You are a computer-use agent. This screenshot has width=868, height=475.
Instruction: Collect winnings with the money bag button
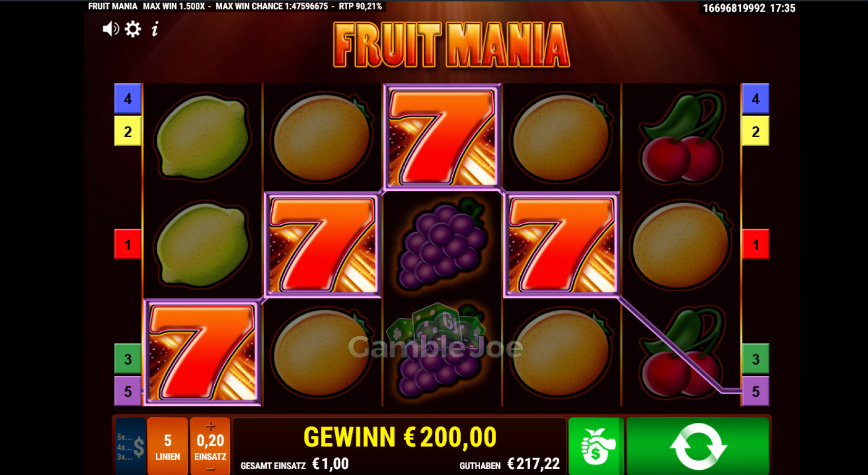[x=596, y=446]
